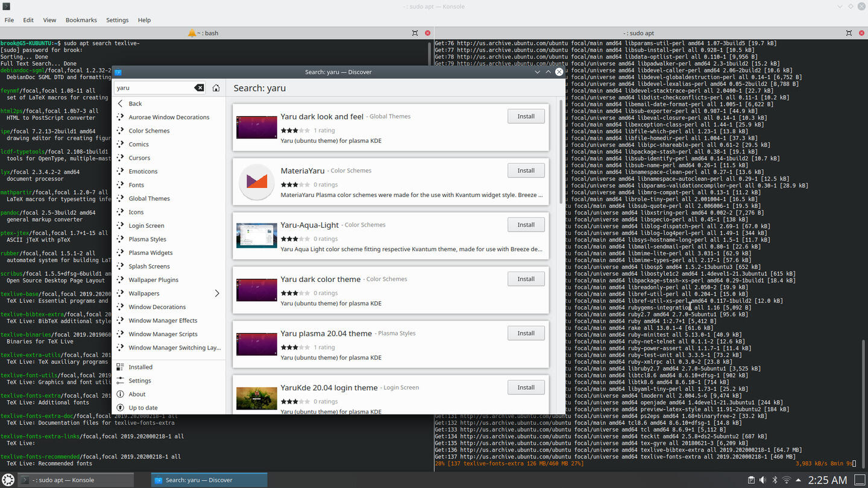868x488 pixels.
Task: Install Yaru dark color theme
Action: pos(526,279)
